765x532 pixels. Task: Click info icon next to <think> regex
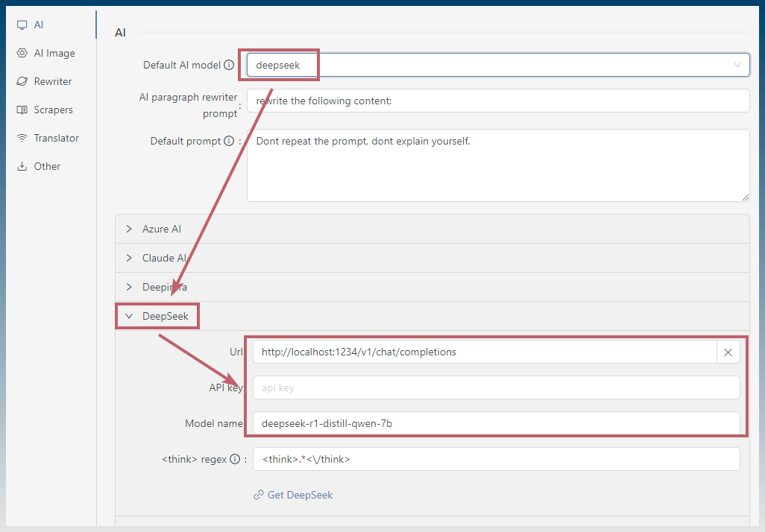[x=235, y=459]
